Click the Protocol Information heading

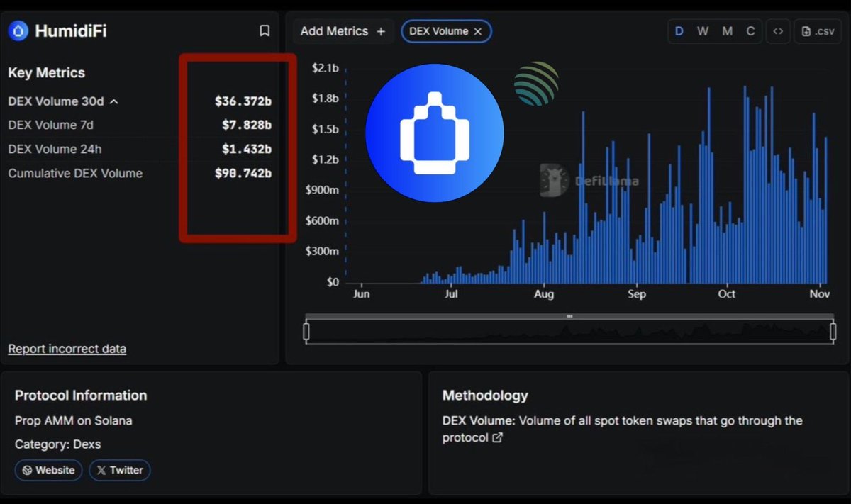[81, 396]
